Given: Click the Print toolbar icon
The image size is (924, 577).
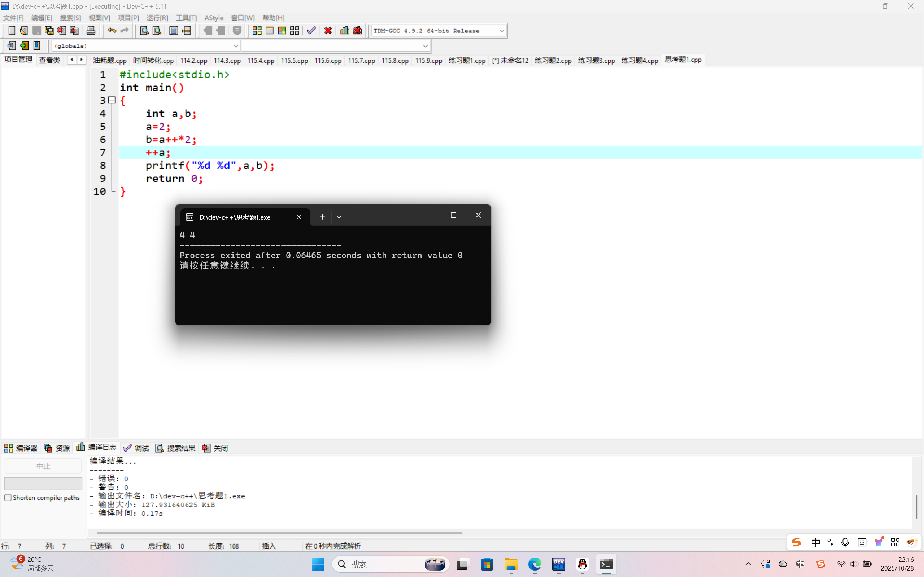Looking at the screenshot, I should point(91,31).
